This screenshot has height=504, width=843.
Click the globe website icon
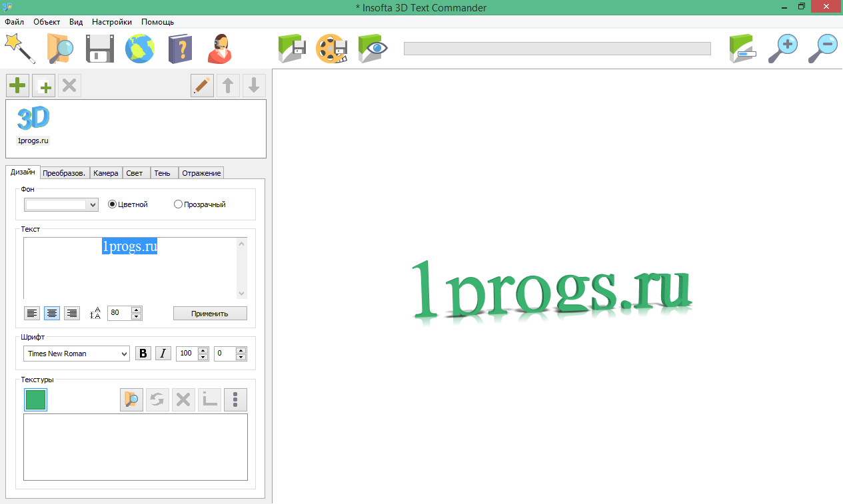pyautogui.click(x=140, y=49)
